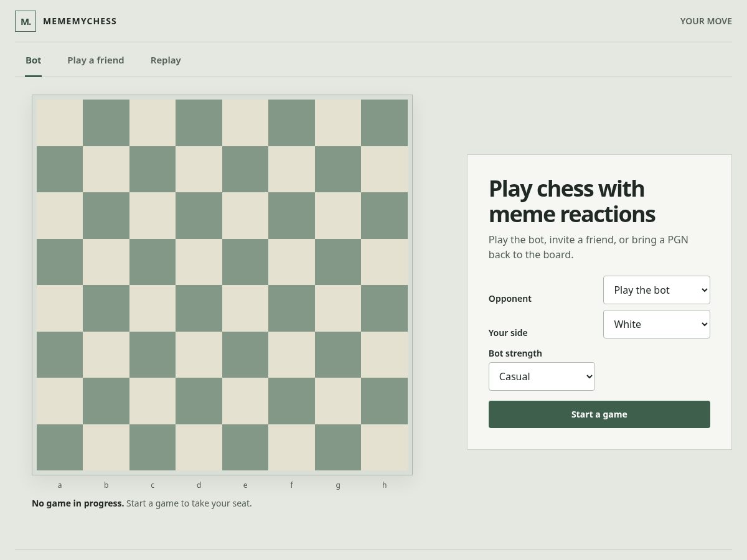Click the file label 'f'

point(292,485)
